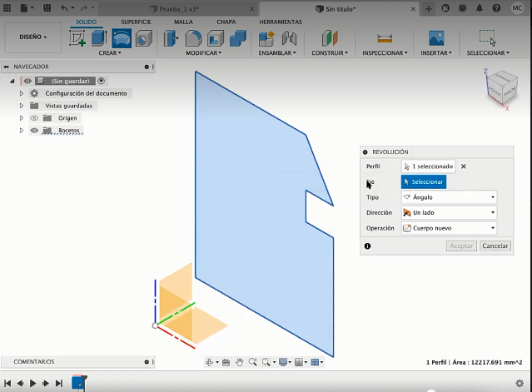This screenshot has width=532, height=392.
Task: Select the Combine tool
Action: [x=238, y=38]
